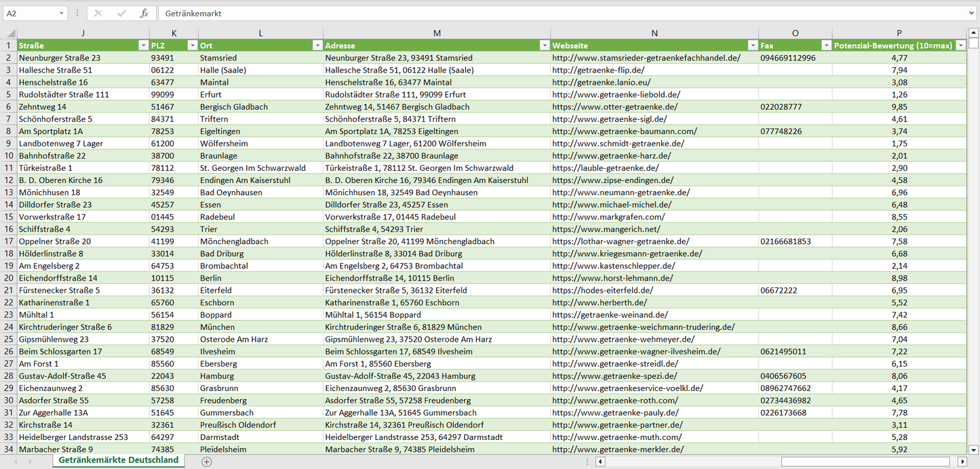The width and height of the screenshot is (980, 469).
Task: Open the Potenzial-Bewertung filter dropdown
Action: (960, 45)
